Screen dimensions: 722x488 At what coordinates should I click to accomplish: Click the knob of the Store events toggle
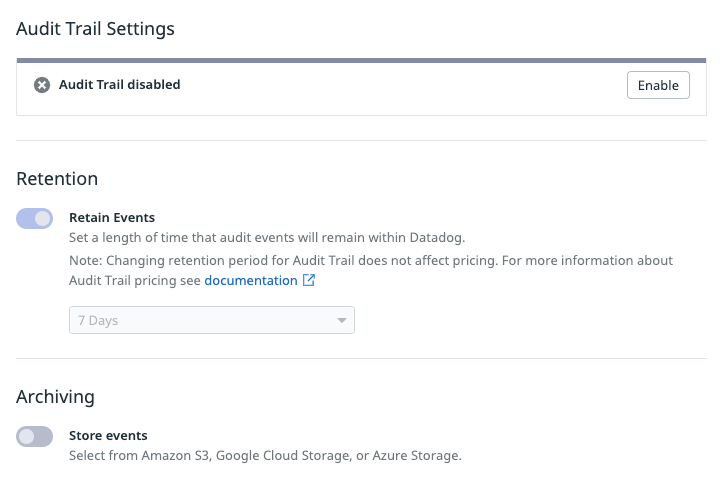[x=27, y=436]
